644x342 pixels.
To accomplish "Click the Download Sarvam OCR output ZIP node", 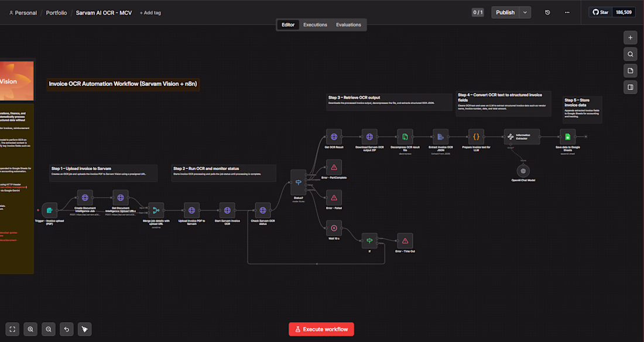I will 369,137.
